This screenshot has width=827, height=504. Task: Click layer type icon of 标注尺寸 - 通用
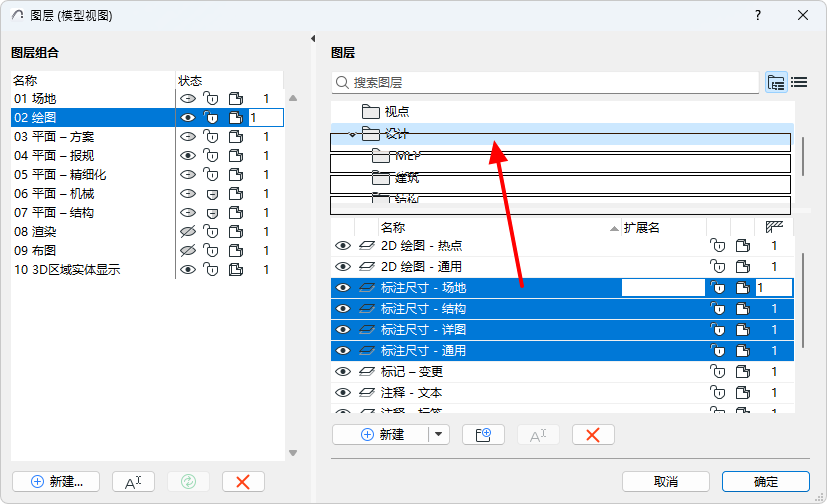tap(367, 351)
